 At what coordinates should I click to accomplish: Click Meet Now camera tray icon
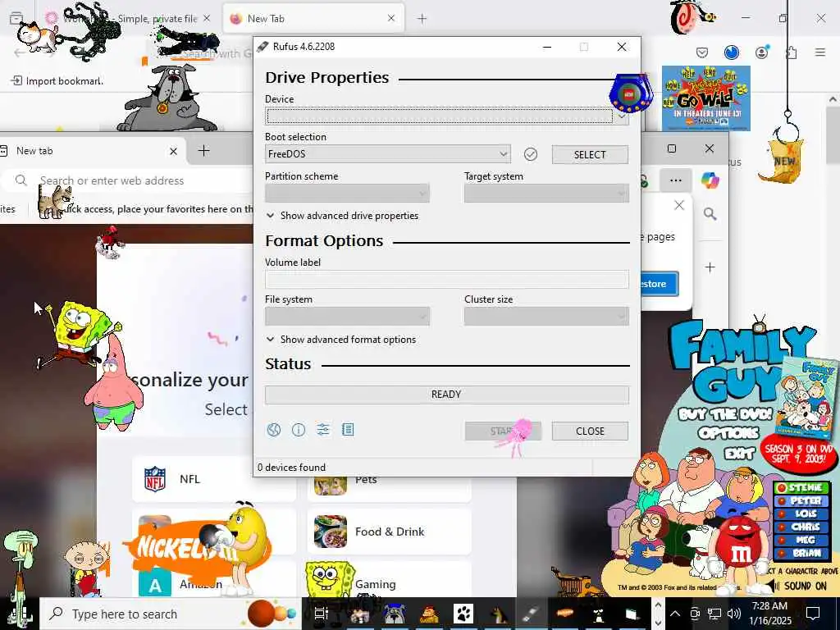(695, 614)
